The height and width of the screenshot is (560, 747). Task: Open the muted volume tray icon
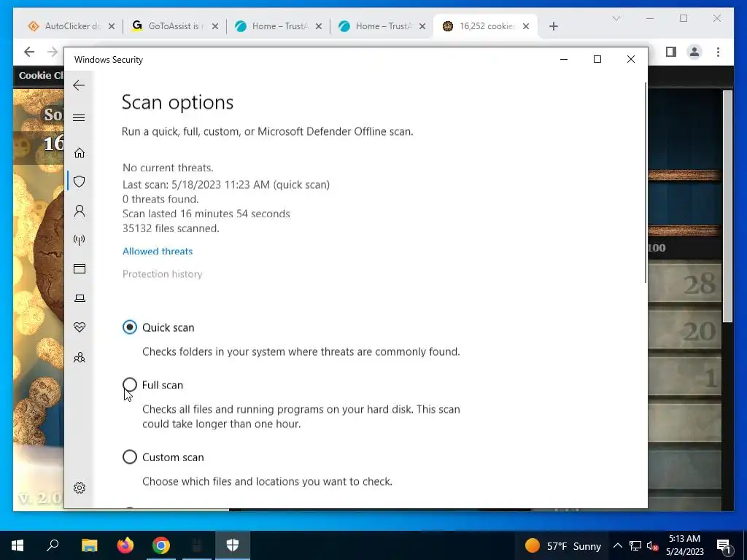(653, 546)
